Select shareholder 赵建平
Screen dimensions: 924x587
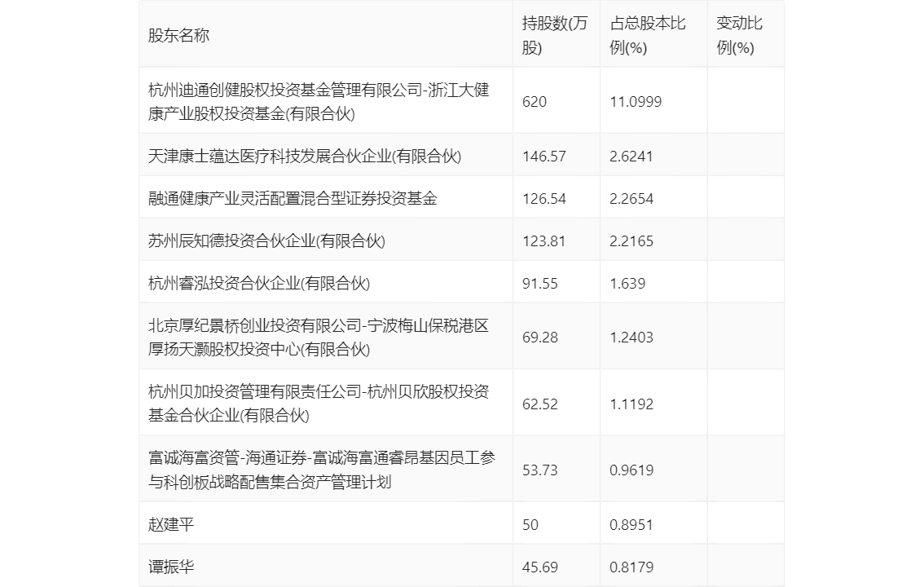tap(171, 524)
